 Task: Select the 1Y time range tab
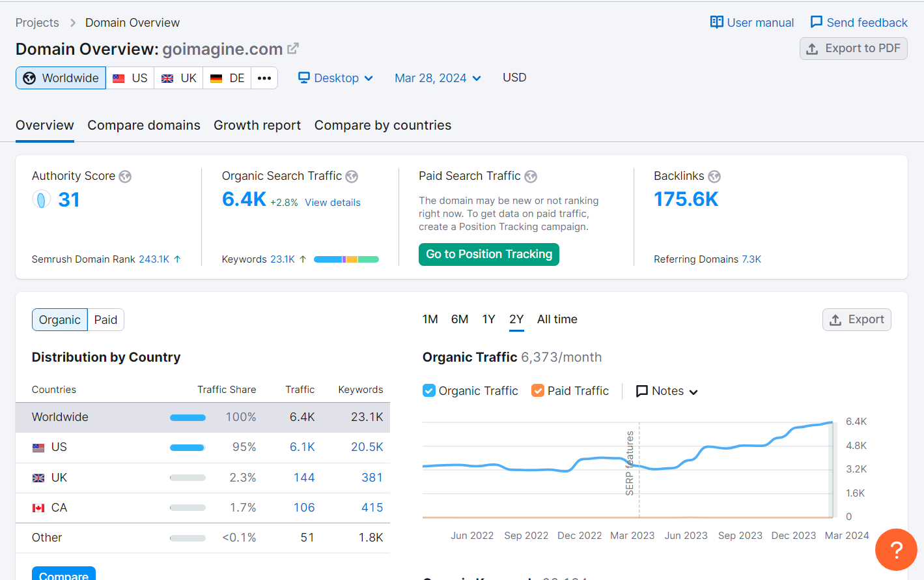[488, 319]
